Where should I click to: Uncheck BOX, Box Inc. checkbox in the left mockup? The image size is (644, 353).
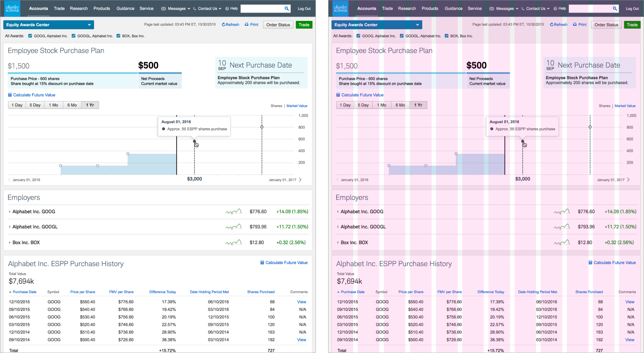coord(118,36)
